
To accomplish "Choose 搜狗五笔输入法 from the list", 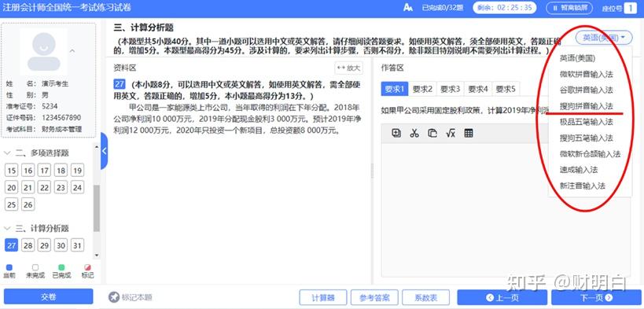I will [x=586, y=138].
